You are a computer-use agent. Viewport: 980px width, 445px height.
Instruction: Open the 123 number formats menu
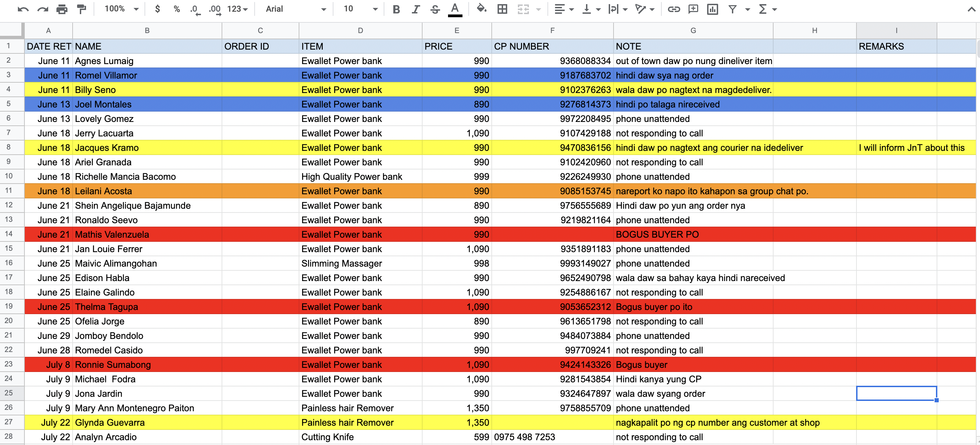click(237, 9)
